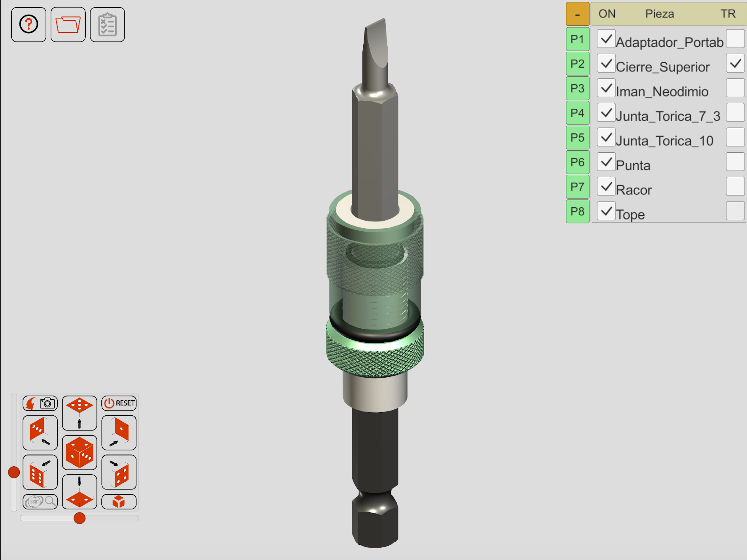Enable TR checkbox for Iman_Neodimio
The image size is (747, 560).
735,88
